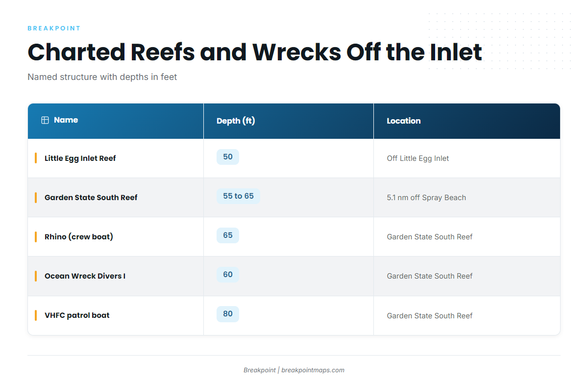Click the Charted Reefs and Wrecks title

(x=255, y=52)
